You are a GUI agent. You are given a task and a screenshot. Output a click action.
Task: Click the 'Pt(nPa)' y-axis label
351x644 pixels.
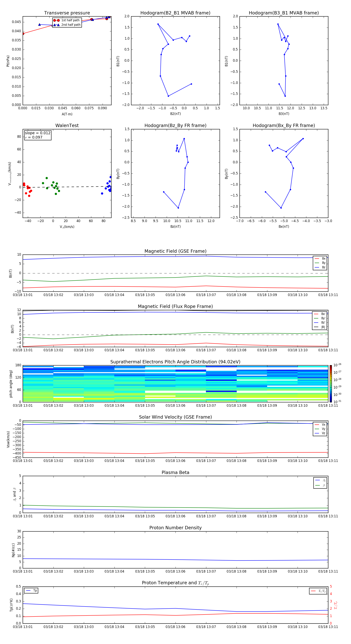8,61
